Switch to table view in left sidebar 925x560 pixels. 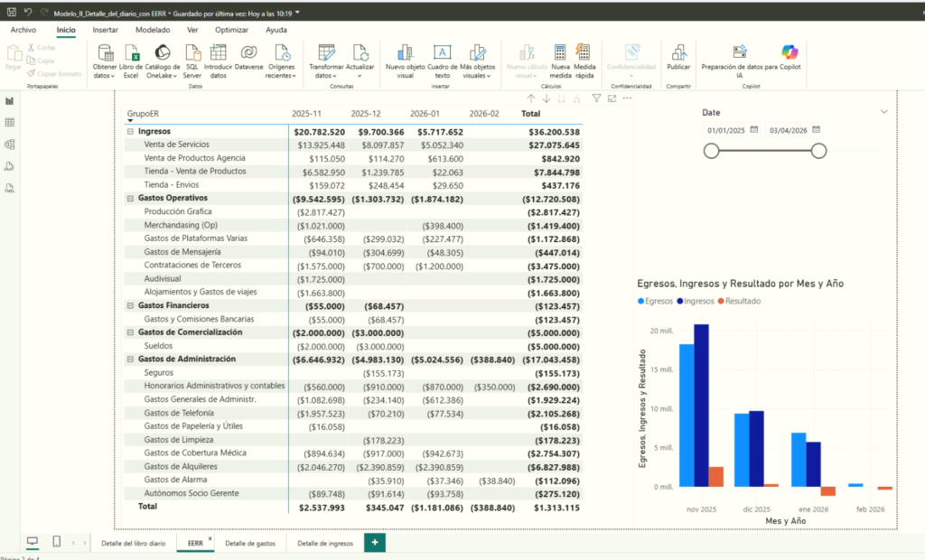(x=10, y=122)
